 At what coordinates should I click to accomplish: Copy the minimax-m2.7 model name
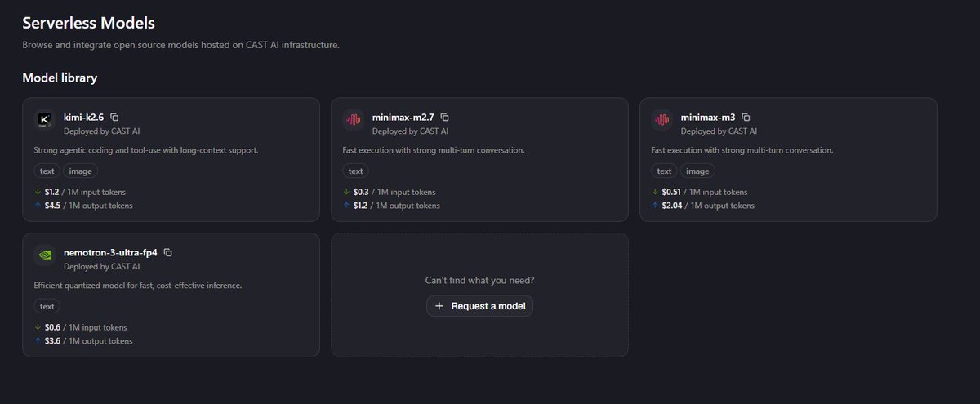[445, 118]
